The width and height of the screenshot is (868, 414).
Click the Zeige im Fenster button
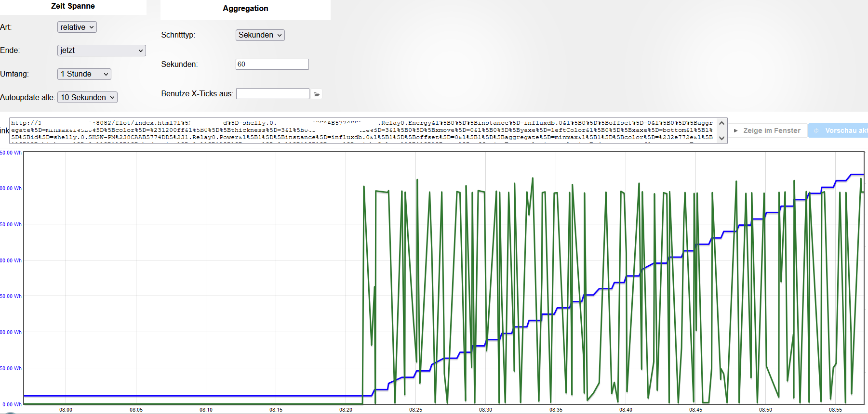pos(768,130)
